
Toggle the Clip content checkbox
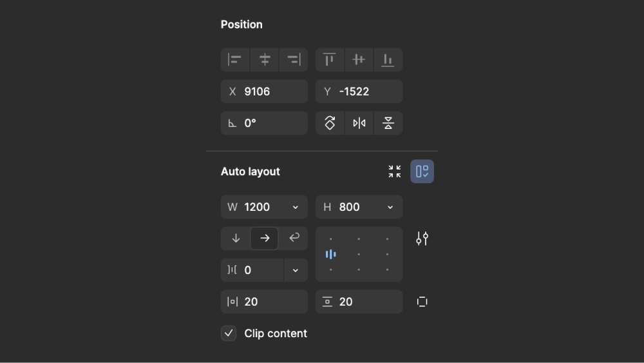pos(229,333)
